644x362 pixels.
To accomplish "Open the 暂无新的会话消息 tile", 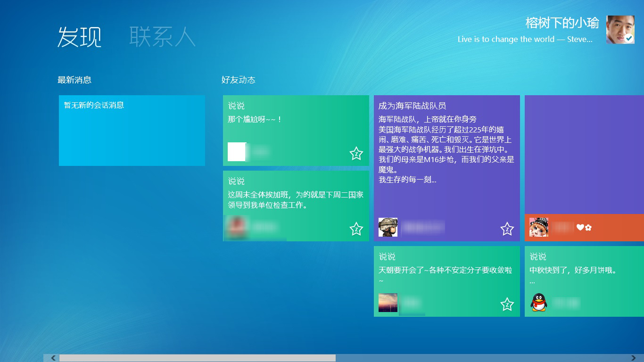I will tap(132, 131).
